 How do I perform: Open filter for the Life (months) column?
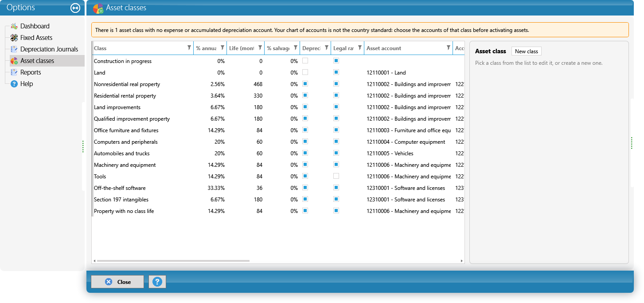click(260, 48)
